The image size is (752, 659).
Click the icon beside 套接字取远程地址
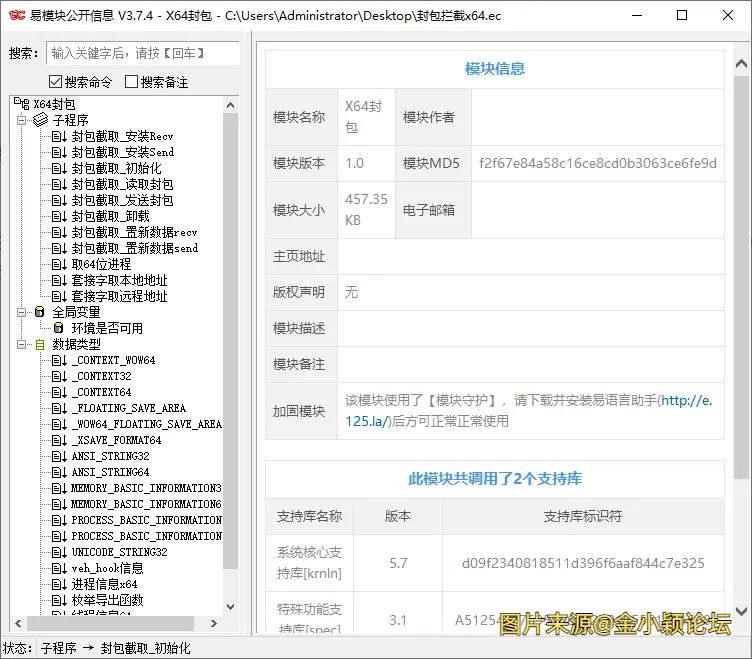(59, 296)
